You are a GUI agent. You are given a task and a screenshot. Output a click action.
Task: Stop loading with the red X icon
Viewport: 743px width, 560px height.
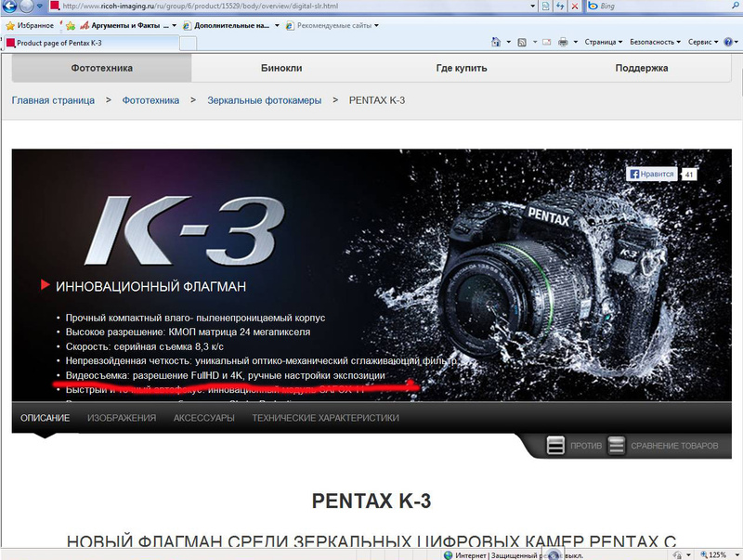575,7
